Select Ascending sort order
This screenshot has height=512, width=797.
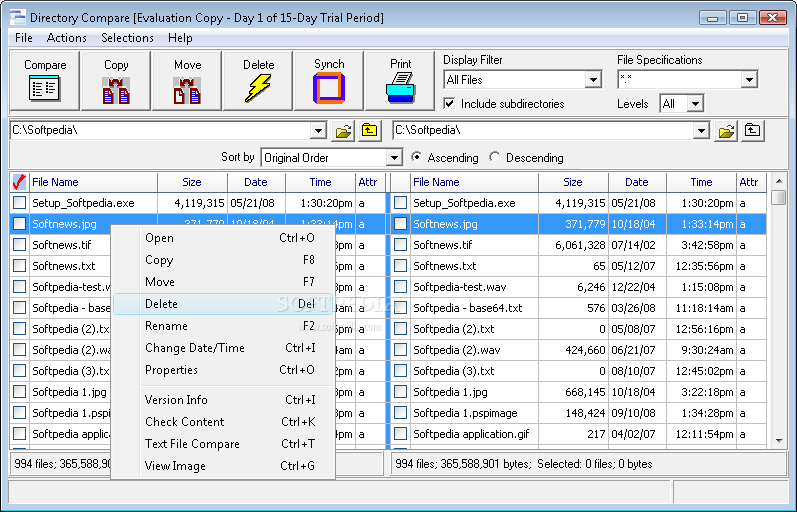pos(416,157)
